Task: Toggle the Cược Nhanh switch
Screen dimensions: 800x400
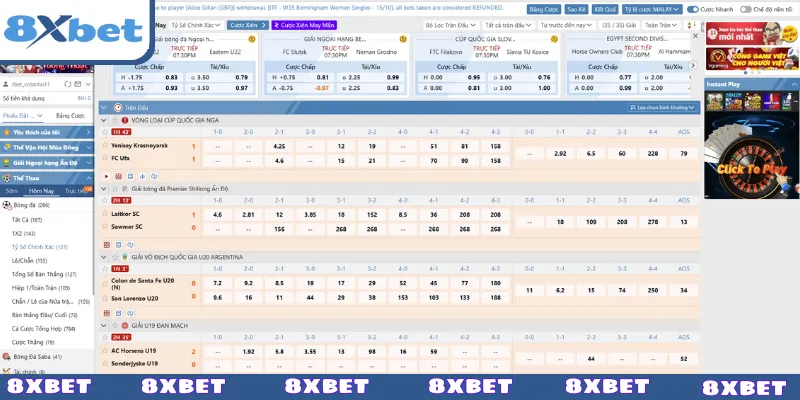Action: [692, 9]
